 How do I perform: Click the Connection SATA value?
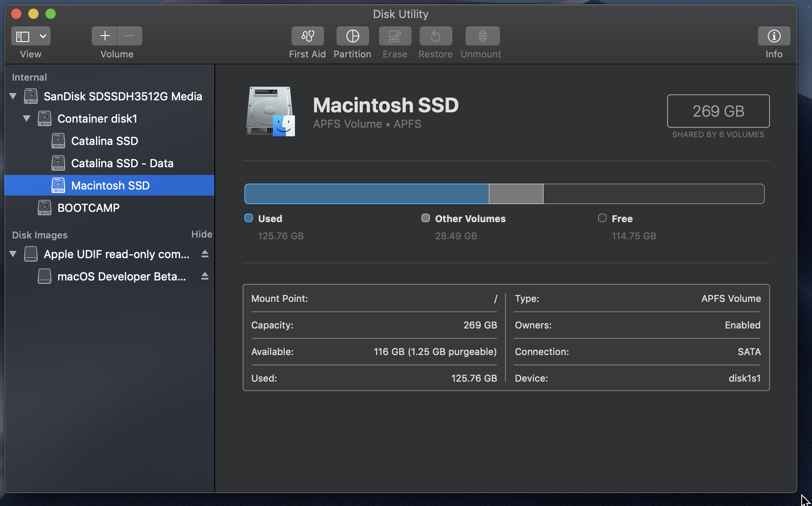pos(749,352)
